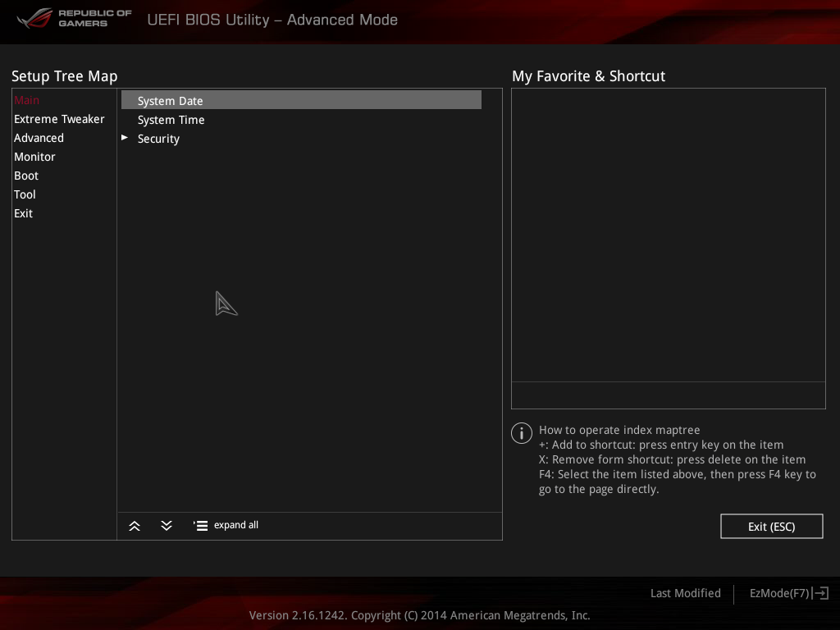Open Last Modified settings list
Screen dimensions: 840x630
[x=685, y=593]
